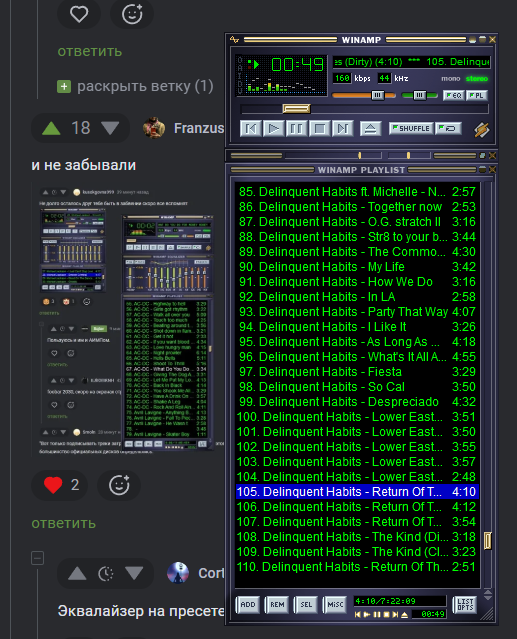Open Franzus user avatar
Image resolution: width=517 pixels, height=639 pixels.
coord(154,128)
